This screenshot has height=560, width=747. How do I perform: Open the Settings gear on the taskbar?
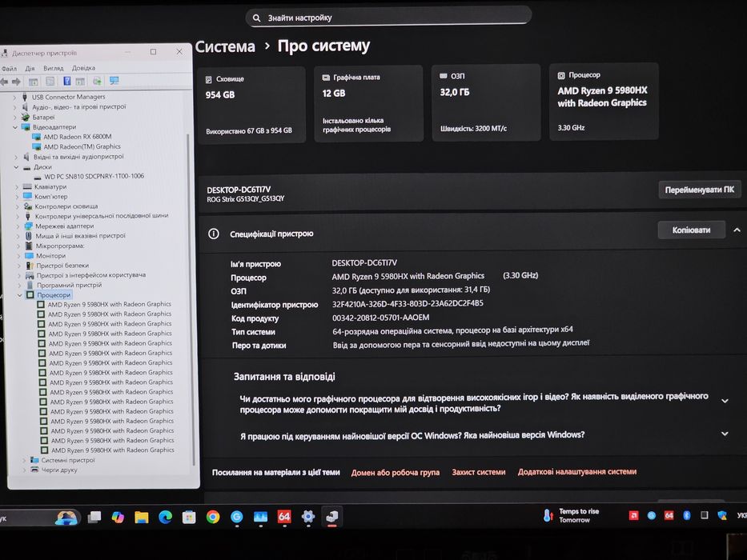pos(308,516)
